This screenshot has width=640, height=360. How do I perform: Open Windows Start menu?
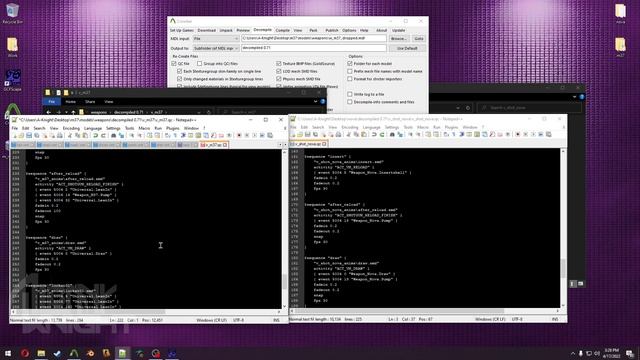[x=8, y=353]
